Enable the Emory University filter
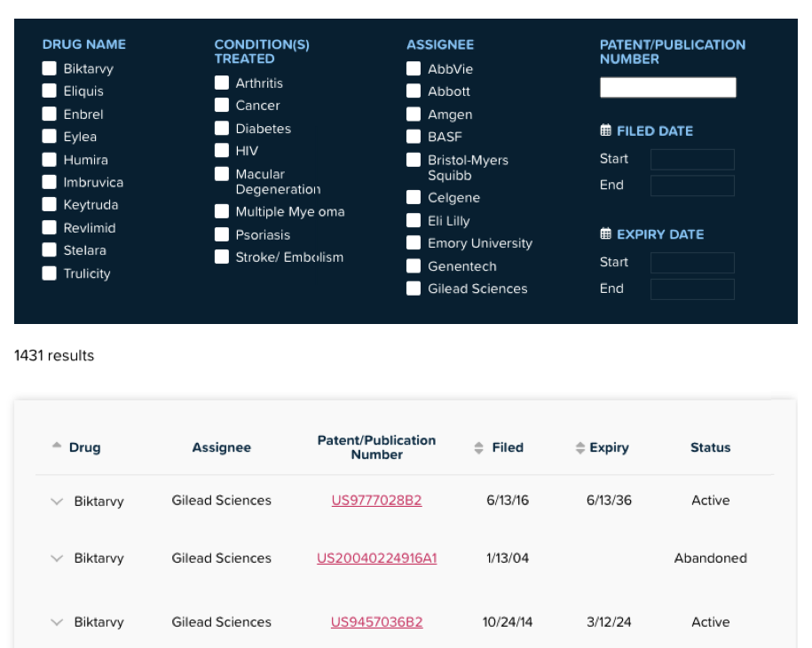812x648 pixels. [x=414, y=243]
